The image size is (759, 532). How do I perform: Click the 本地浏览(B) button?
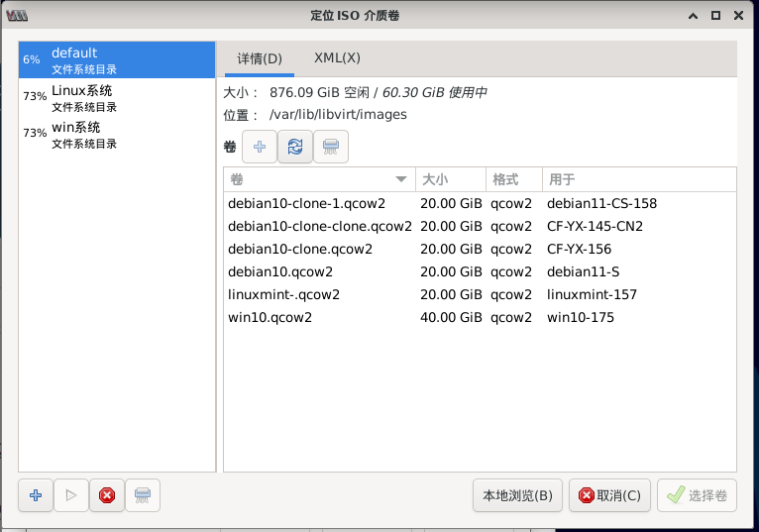click(x=517, y=495)
